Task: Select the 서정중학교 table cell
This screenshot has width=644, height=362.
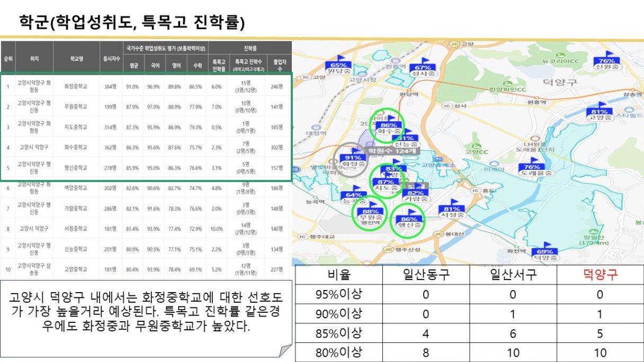Action: pos(76,229)
